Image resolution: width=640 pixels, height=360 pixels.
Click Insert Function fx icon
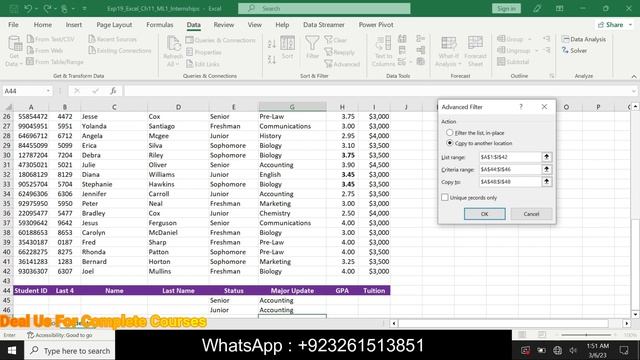pos(113,91)
